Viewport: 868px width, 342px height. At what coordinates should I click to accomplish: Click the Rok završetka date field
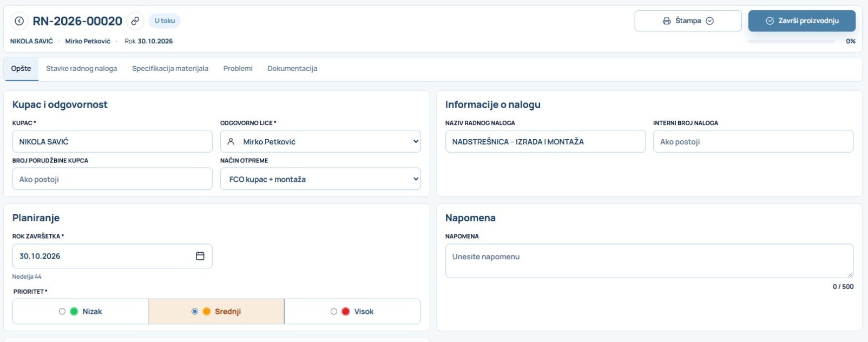[x=113, y=256]
